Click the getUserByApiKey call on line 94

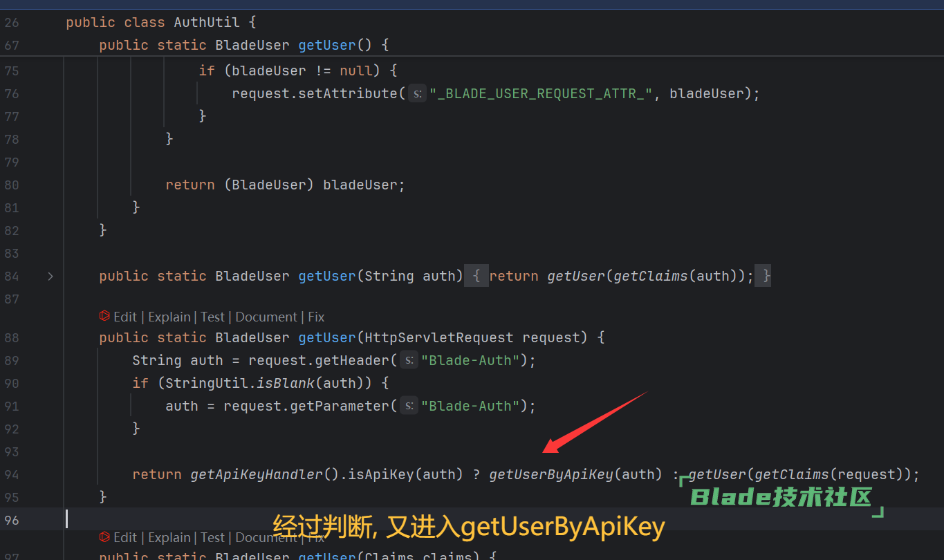click(551, 474)
